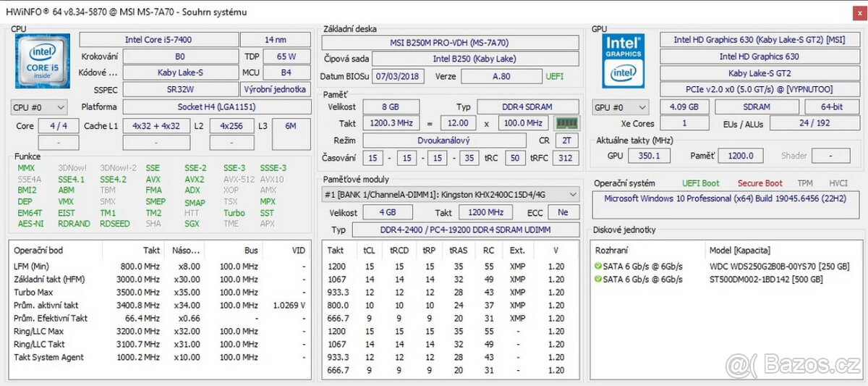Click the Kaby Lake-S GT2 GPU codename field
Viewport: 868px width, 386px height.
pyautogui.click(x=759, y=73)
